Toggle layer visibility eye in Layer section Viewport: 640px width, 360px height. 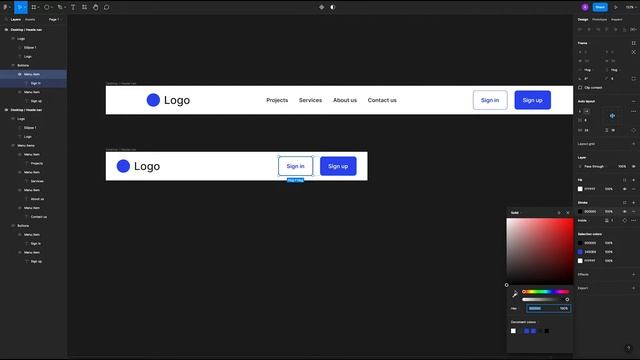click(633, 167)
